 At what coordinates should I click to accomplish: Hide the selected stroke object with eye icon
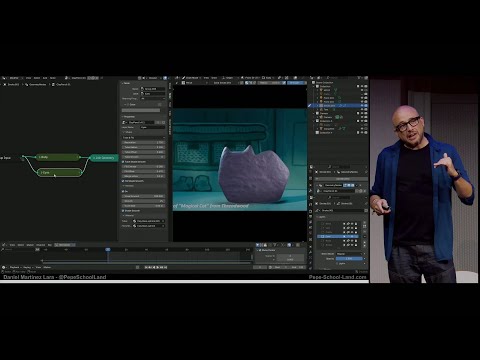click(362, 105)
